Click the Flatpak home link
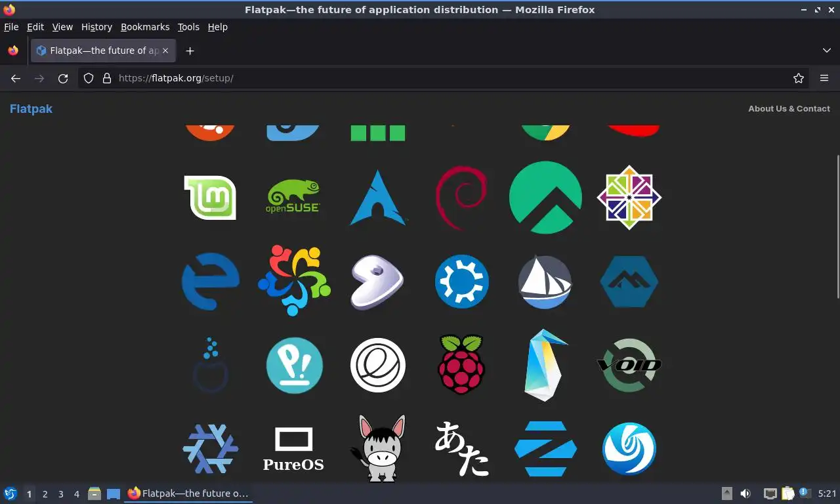The width and height of the screenshot is (840, 504). click(31, 109)
